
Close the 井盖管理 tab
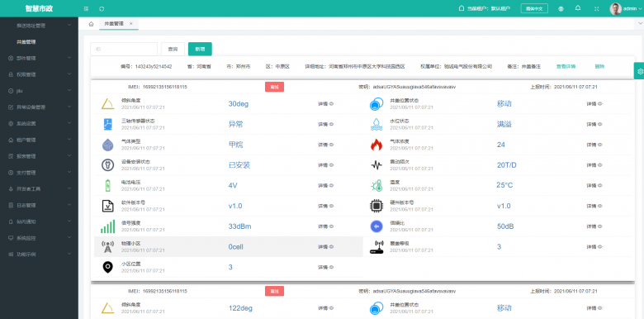tap(131, 24)
